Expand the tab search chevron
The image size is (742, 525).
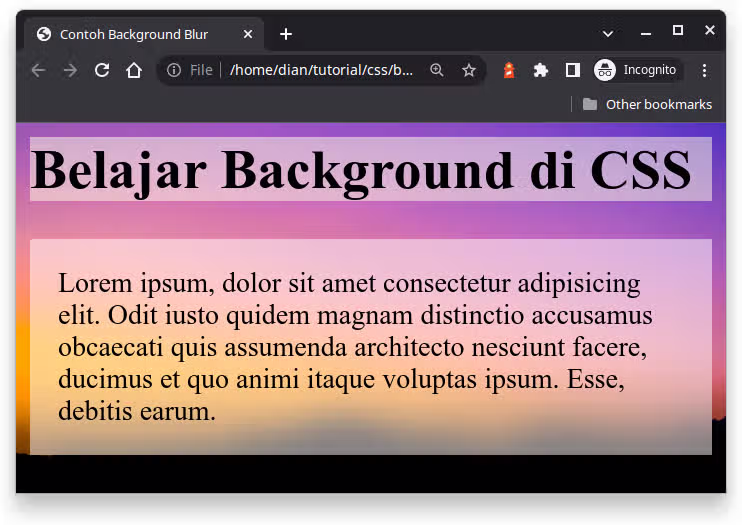608,34
